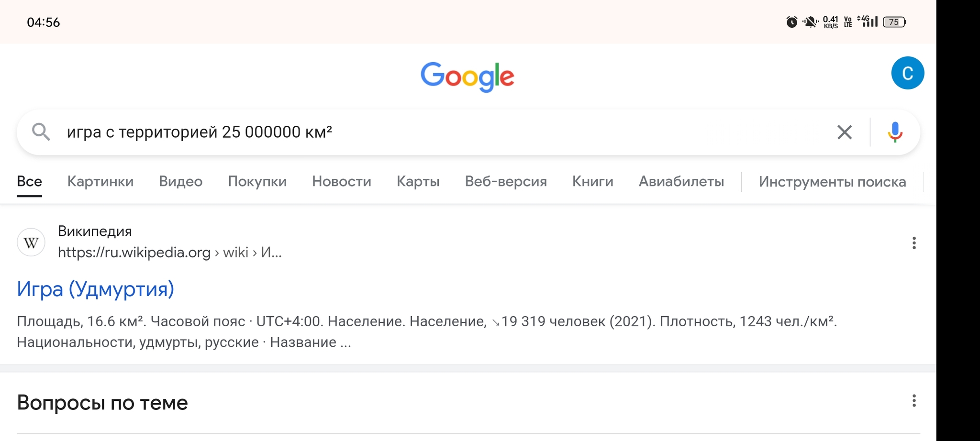980x441 pixels.
Task: Focus the search query text field
Action: [445, 132]
